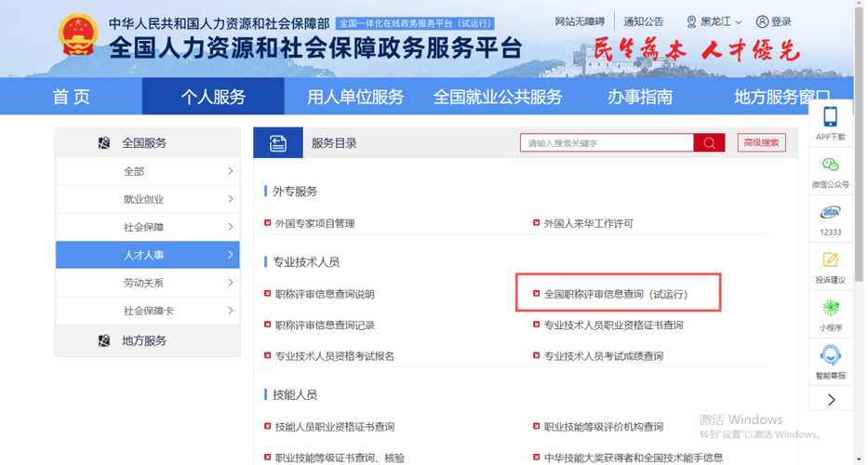Select 全国服务 sidebar header
868x465 pixels.
[x=148, y=143]
